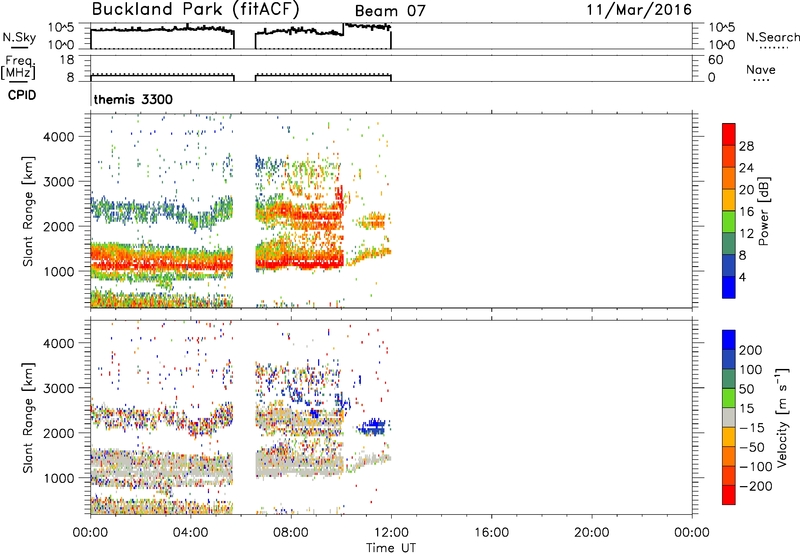800x554 pixels.
Task: Select the "-100" label on Velocity colour bar
Action: pos(755,467)
